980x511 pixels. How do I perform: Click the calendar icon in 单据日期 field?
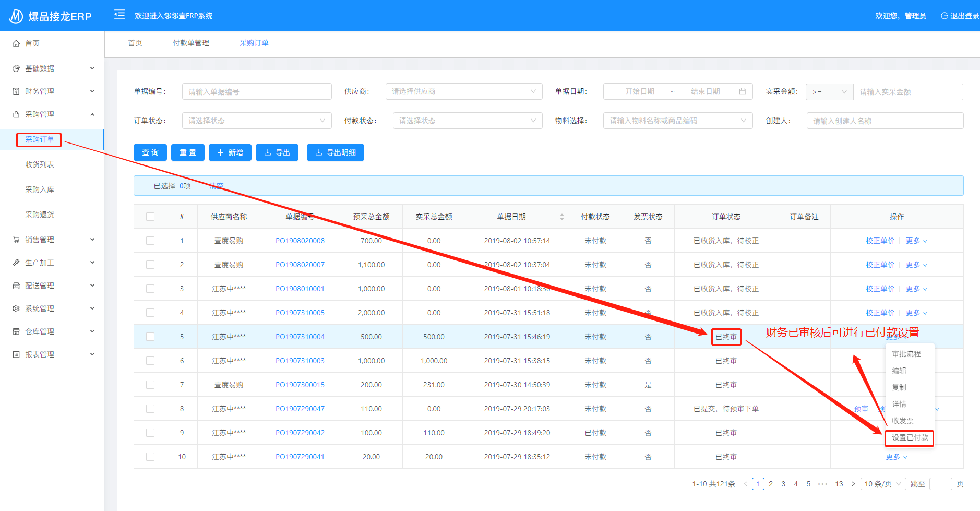click(x=743, y=91)
